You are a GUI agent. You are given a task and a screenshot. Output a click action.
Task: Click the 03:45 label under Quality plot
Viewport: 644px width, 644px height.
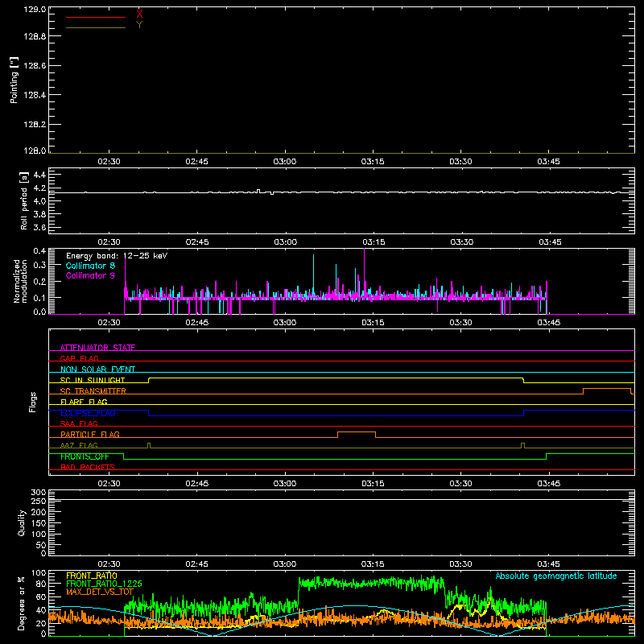[x=549, y=564]
